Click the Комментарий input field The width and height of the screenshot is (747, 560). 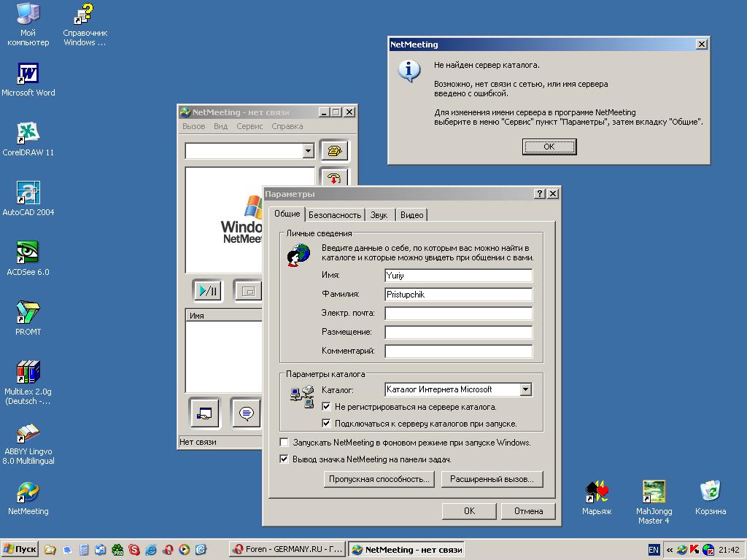[458, 351]
